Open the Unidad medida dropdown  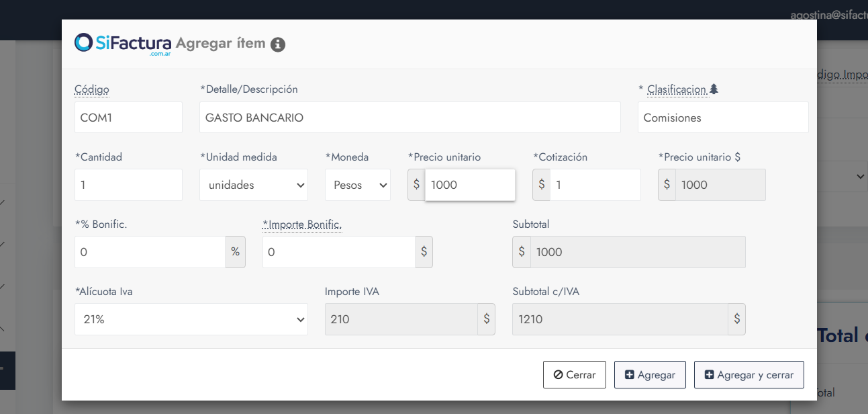pos(254,185)
